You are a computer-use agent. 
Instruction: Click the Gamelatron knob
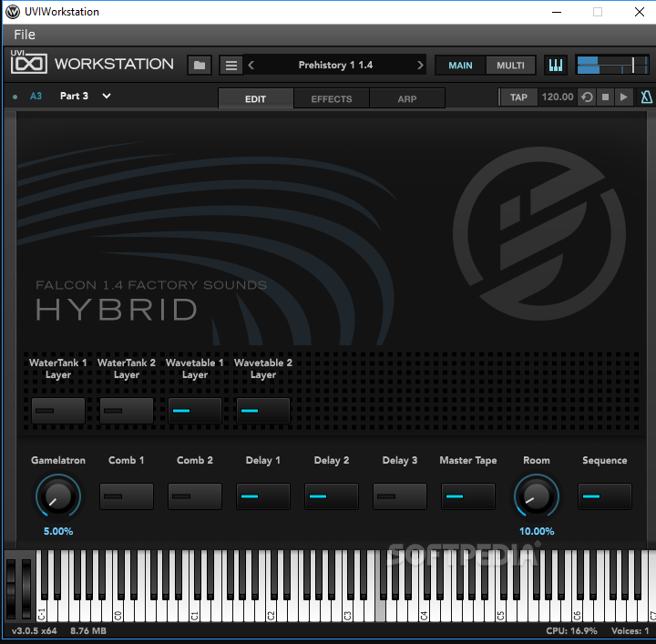(x=58, y=496)
